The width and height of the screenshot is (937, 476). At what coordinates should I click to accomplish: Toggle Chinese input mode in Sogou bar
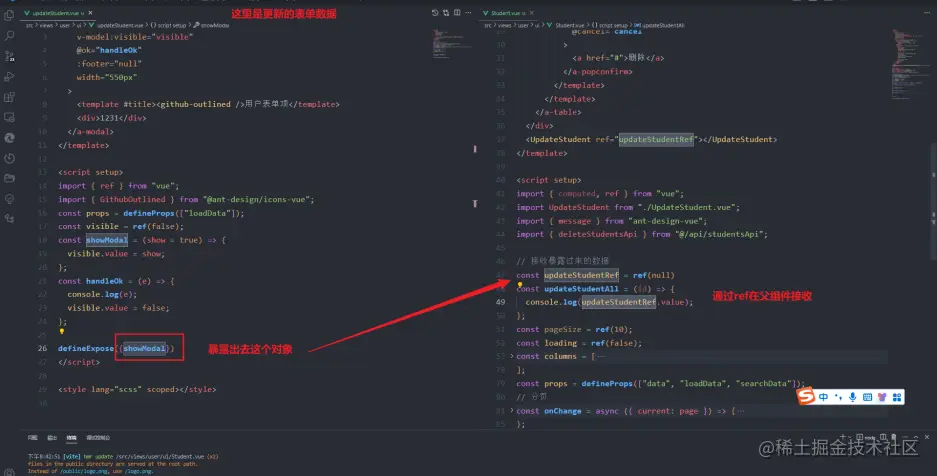point(823,397)
